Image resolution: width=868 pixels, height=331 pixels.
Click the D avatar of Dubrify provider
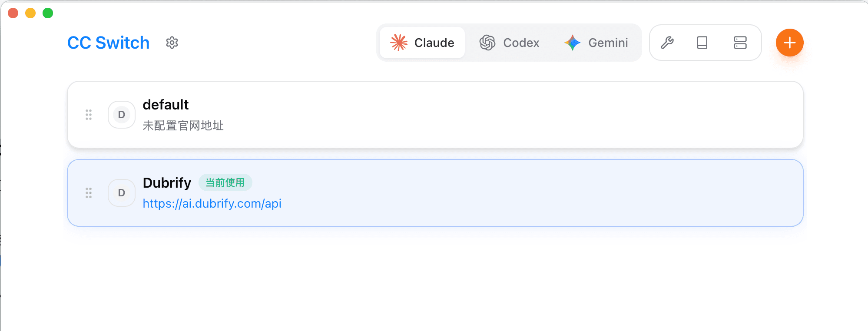tap(122, 193)
